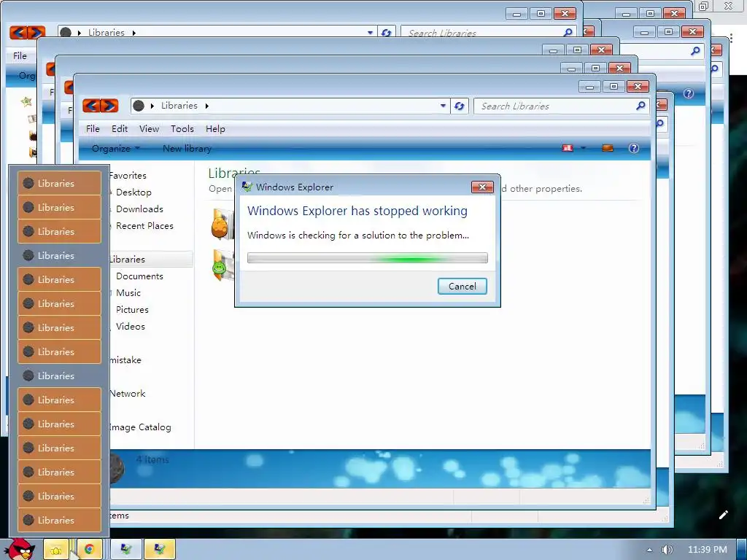This screenshot has width=747, height=560.
Task: Open the view options dropdown arrow
Action: pyautogui.click(x=583, y=148)
